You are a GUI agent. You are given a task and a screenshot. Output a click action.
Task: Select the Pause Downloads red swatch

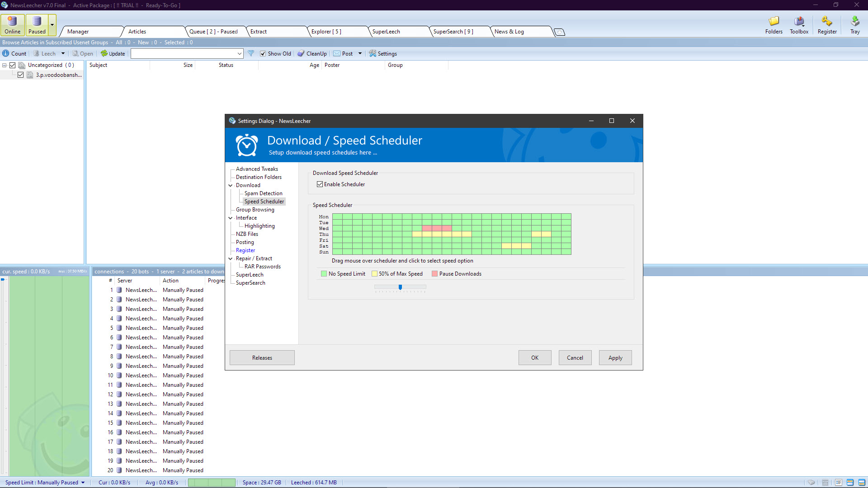[x=434, y=274]
